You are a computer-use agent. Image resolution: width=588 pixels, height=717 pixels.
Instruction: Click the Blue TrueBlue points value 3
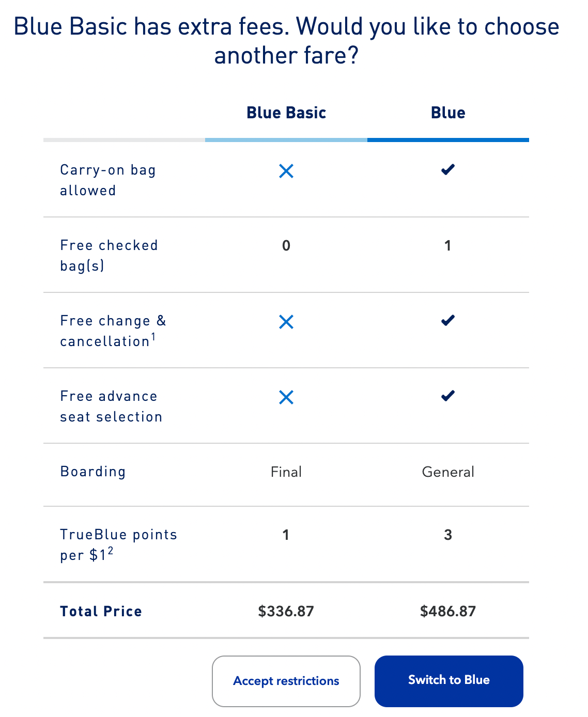(x=448, y=535)
